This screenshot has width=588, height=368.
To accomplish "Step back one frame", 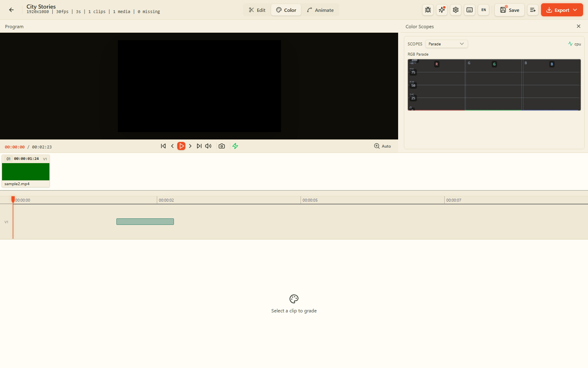I will tap(172, 146).
